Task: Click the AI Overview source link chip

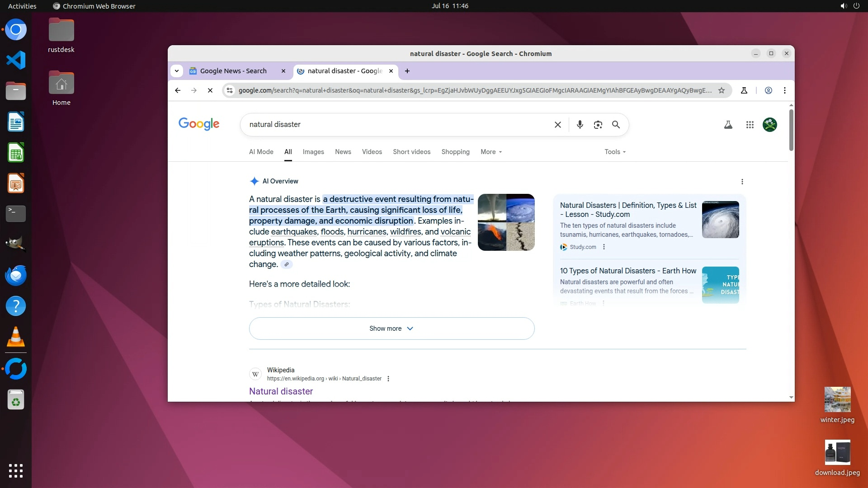Action: [x=286, y=265]
